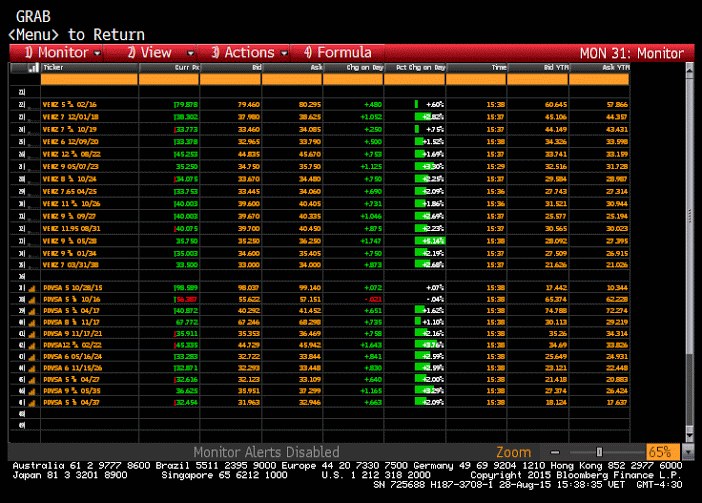Select ticker PDVSA 6 05/16/24
Screen dimensions: 702x503
coord(73,357)
